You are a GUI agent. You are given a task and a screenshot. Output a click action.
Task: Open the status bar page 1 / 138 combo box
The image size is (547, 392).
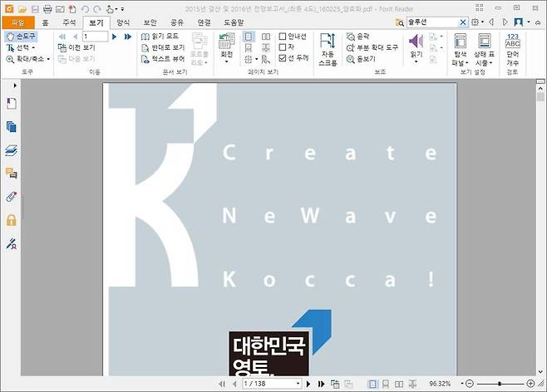[272, 384]
